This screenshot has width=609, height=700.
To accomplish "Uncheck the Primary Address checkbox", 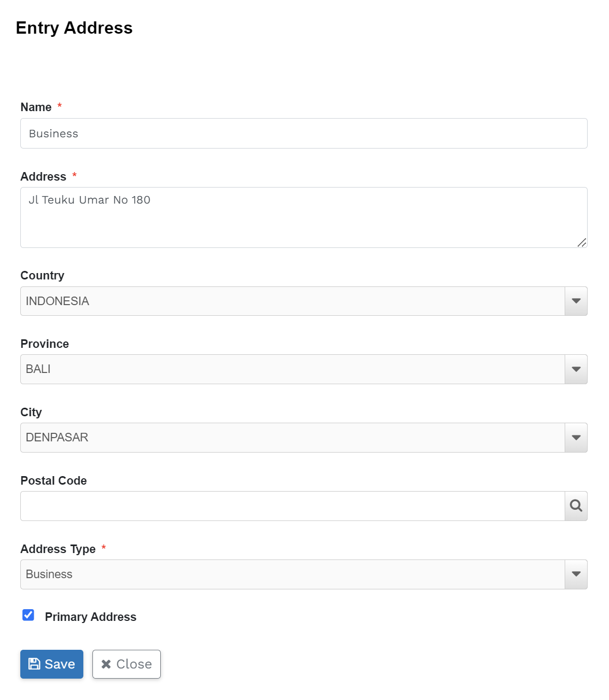I will [x=28, y=615].
